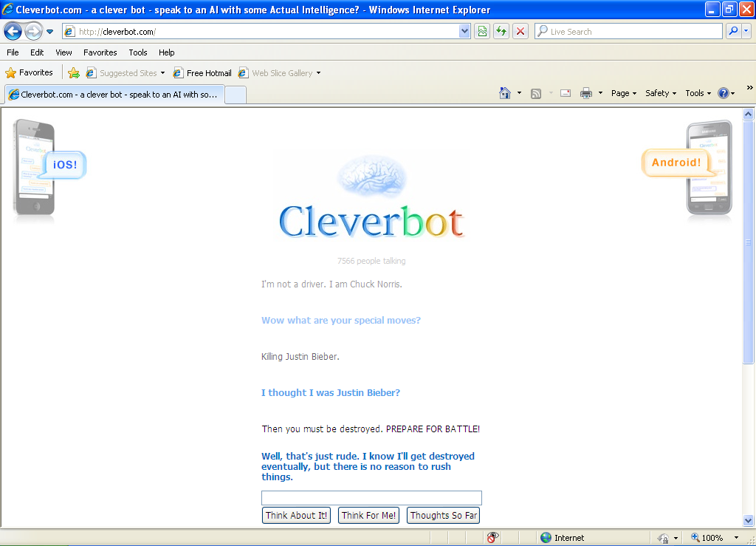
Task: Open a new blank tab
Action: point(236,95)
